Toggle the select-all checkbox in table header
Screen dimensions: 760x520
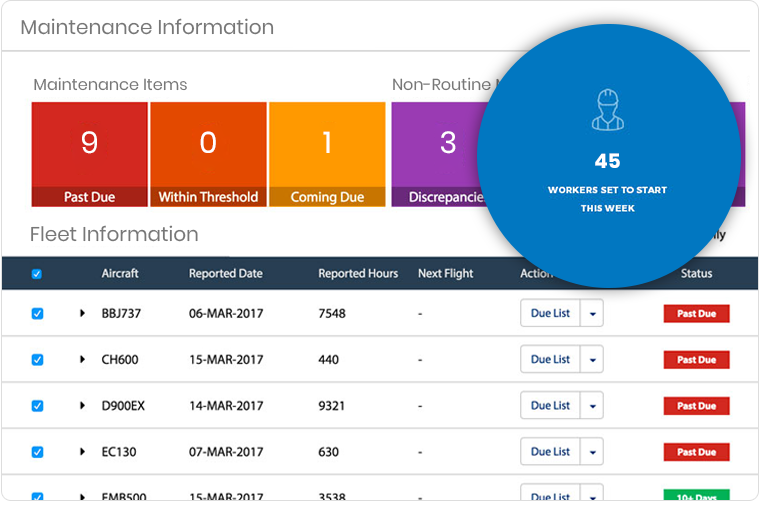click(x=37, y=274)
